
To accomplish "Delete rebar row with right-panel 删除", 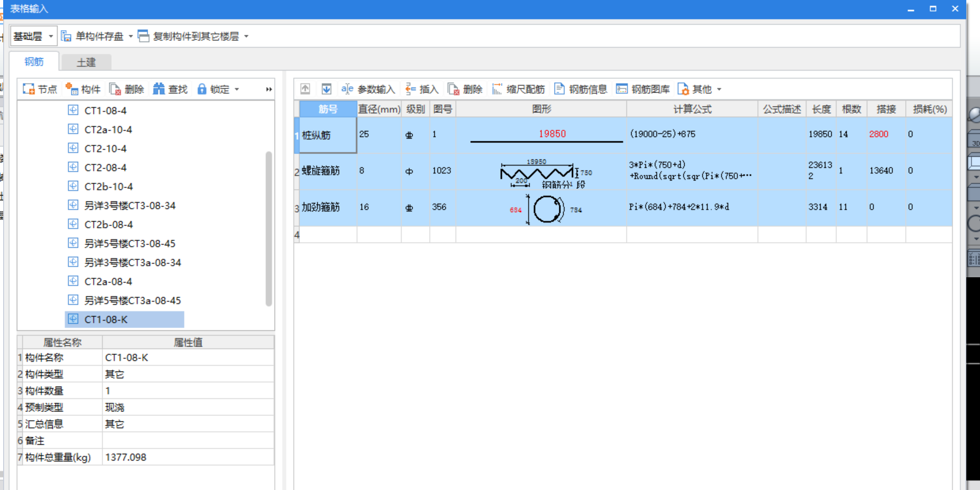I will (x=465, y=89).
